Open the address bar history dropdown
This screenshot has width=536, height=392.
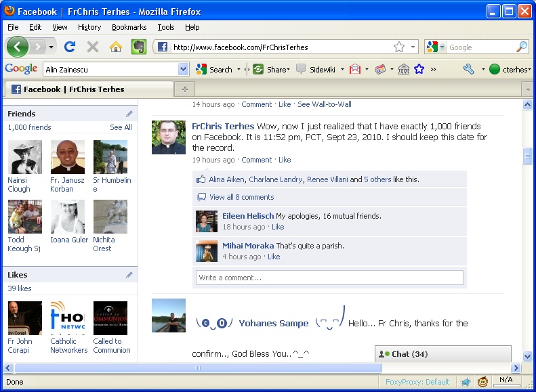413,47
